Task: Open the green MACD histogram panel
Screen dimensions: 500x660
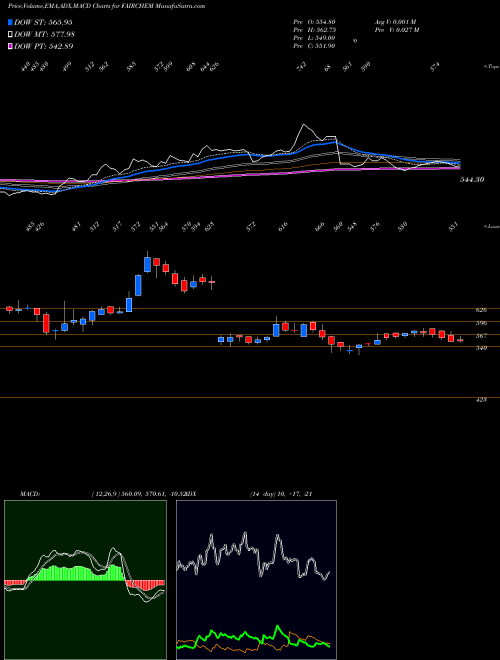Action: point(85,580)
